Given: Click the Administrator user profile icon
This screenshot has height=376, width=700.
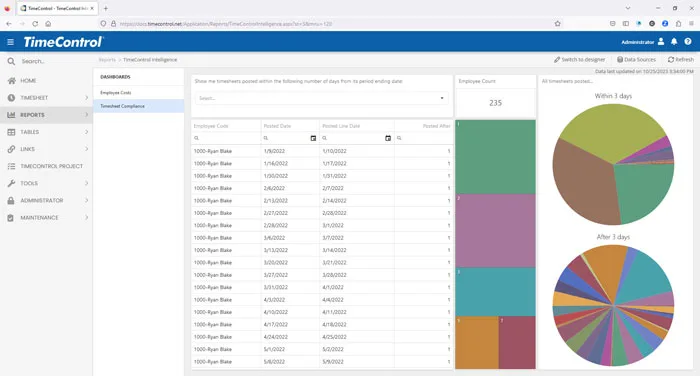Looking at the screenshot, I should click(x=661, y=42).
